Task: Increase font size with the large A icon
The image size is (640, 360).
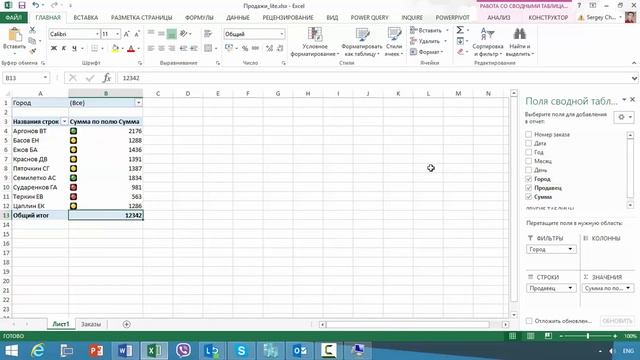Action: [x=127, y=34]
